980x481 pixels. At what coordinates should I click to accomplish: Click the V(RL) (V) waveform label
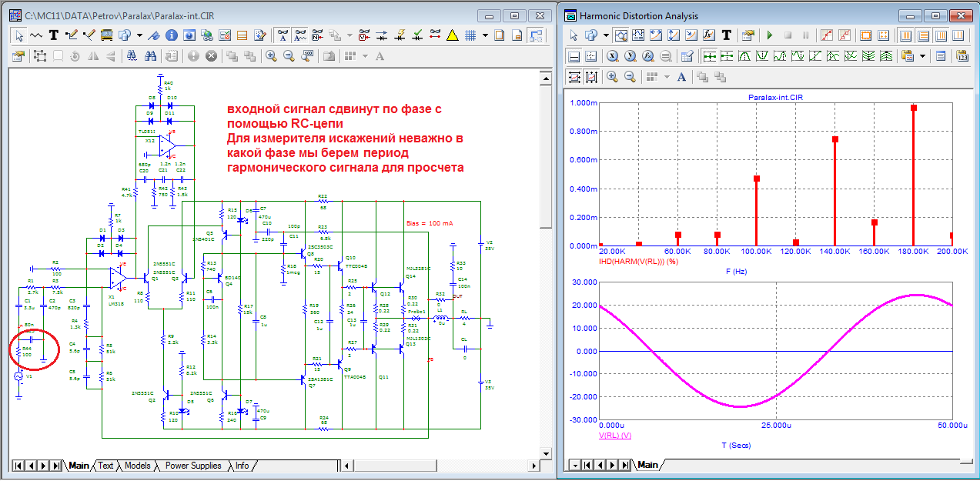(x=615, y=436)
